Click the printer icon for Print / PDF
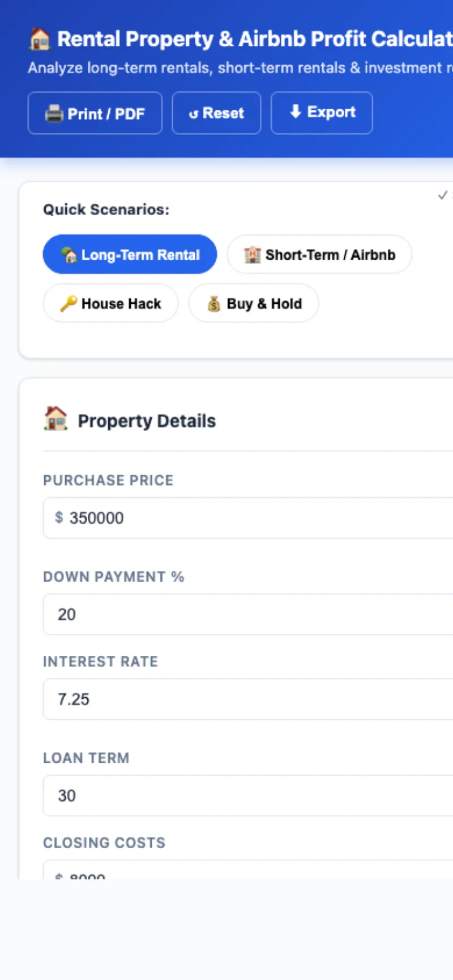 [x=54, y=114]
